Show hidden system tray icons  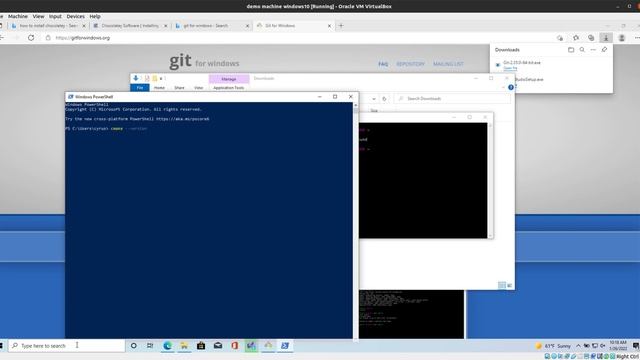(x=578, y=346)
